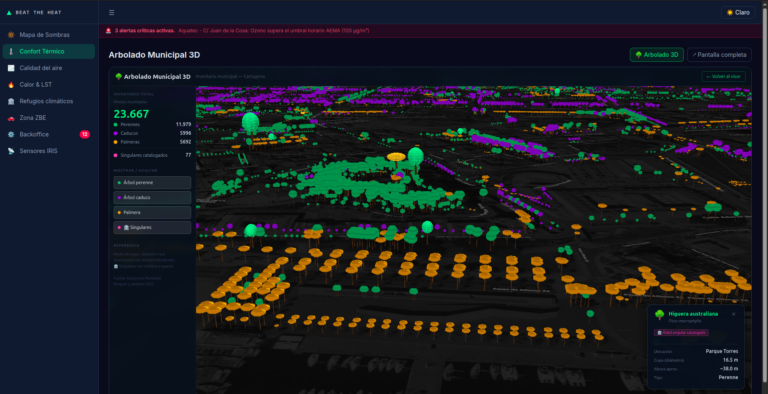Open Zona ZBE section
This screenshot has height=394, width=768.
click(48, 118)
